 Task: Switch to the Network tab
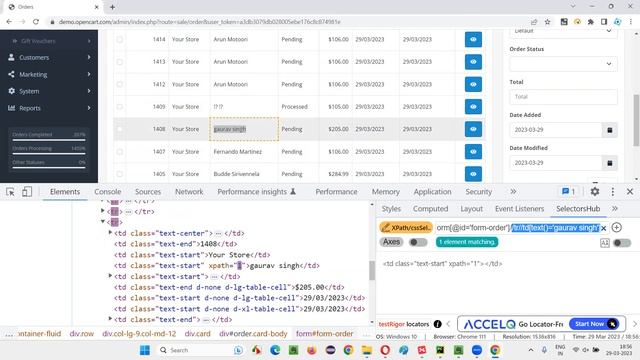[189, 192]
